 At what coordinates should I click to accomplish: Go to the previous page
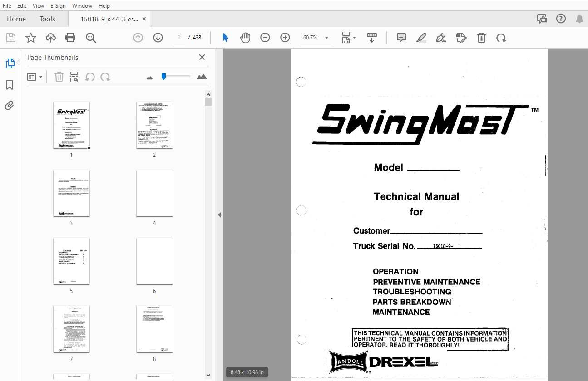(138, 38)
